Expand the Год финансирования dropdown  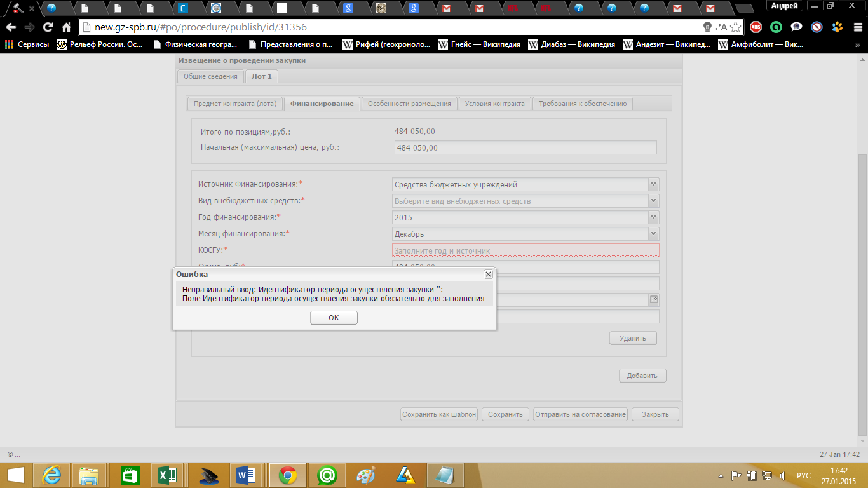click(x=653, y=217)
